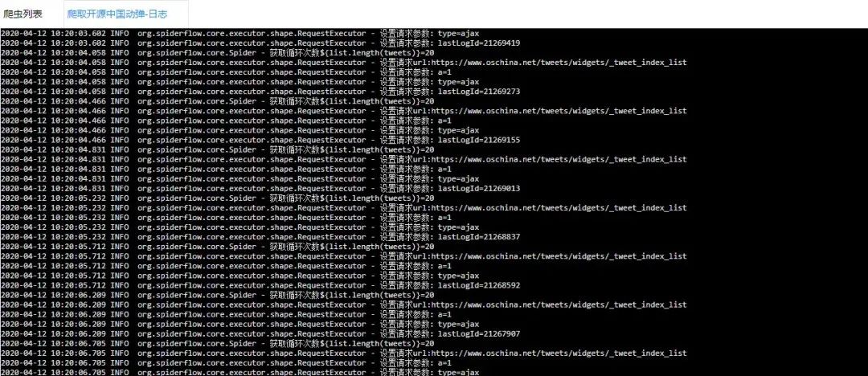Select the Spider 获取循环次数 line at 10:20:06.209
Image resolution: width=868 pixels, height=376 pixels.
pos(217,295)
